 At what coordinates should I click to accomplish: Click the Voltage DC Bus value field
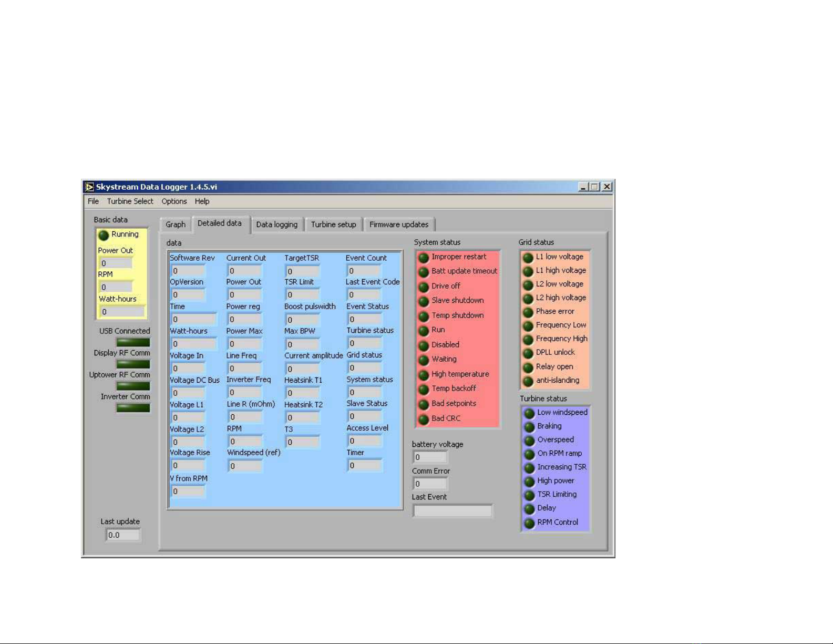pyautogui.click(x=188, y=393)
